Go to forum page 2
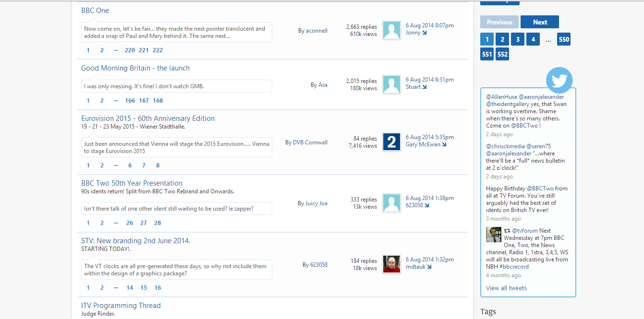The image size is (644, 319). pyautogui.click(x=502, y=39)
